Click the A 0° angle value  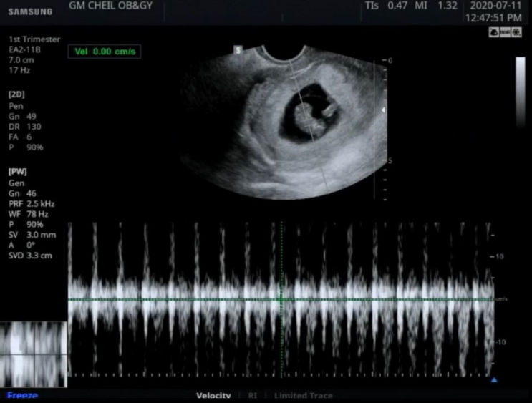(x=21, y=246)
